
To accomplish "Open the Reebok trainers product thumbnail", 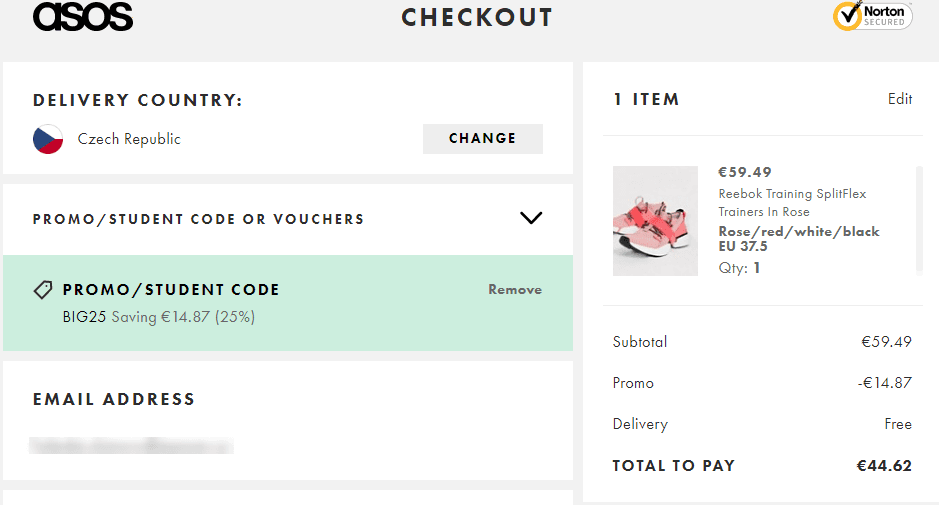I will tap(655, 221).
